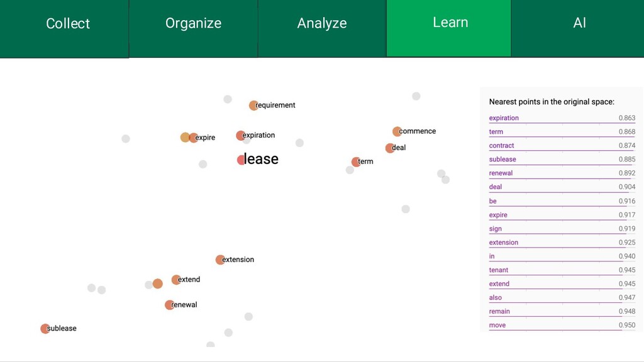Image resolution: width=644 pixels, height=362 pixels.
Task: Go to the AI tab
Action: tap(579, 24)
